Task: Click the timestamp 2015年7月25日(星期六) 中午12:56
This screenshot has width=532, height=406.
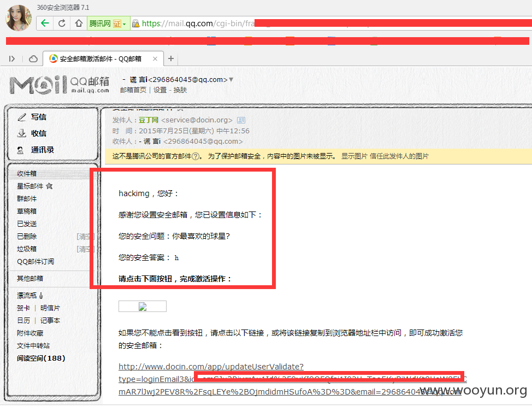Action: coord(194,131)
